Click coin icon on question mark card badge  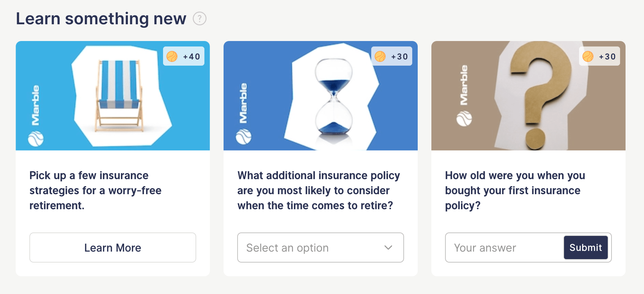click(x=588, y=56)
